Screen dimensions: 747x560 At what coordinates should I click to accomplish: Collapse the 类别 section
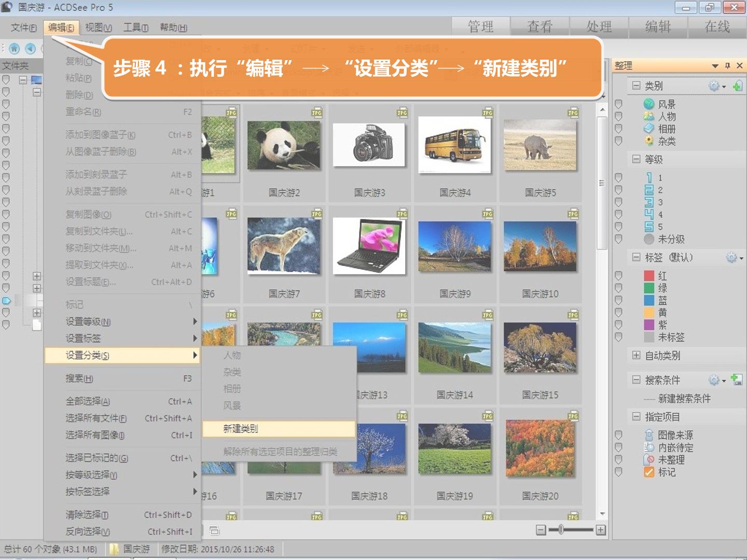click(636, 86)
